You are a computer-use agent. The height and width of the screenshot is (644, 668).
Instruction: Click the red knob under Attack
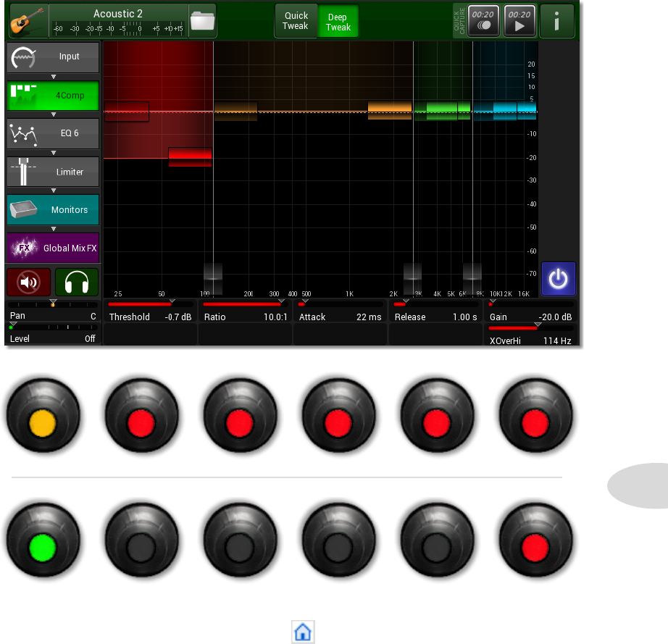pyautogui.click(x=338, y=415)
